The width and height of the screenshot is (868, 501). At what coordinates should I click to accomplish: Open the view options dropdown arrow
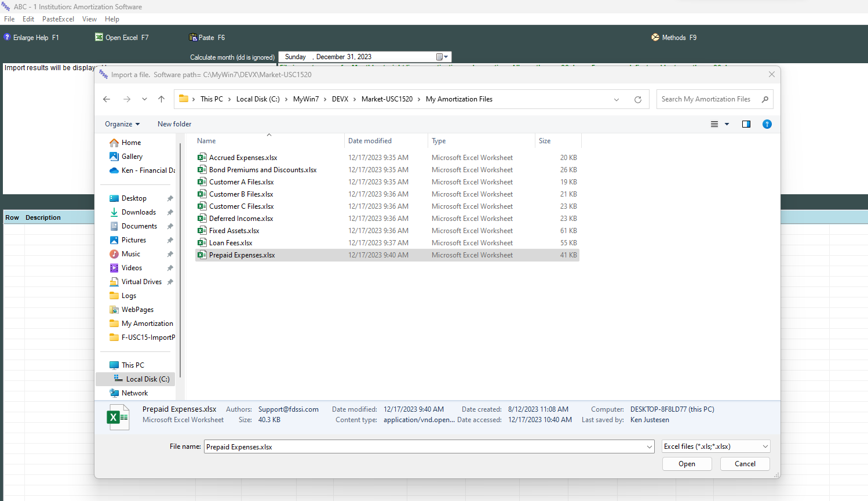coord(727,124)
